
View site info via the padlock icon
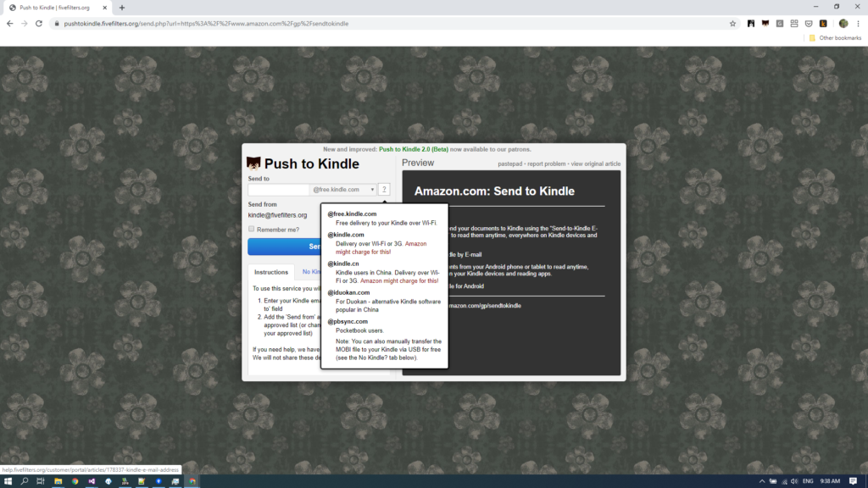click(56, 24)
